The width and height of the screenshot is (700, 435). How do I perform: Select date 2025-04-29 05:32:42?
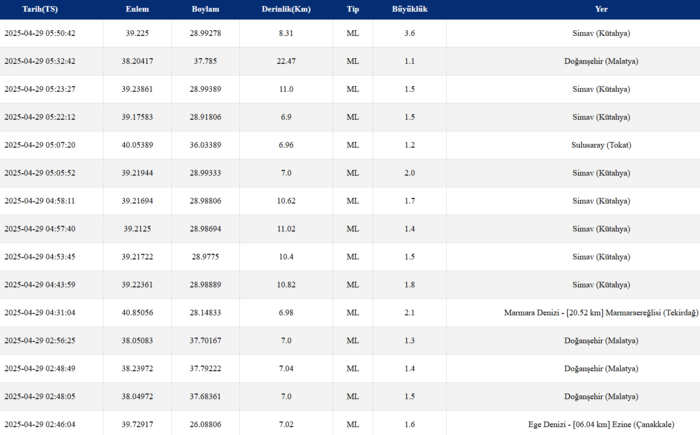click(x=40, y=61)
